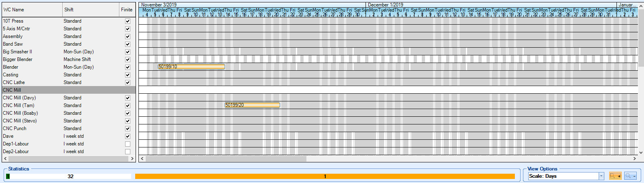Click the Gantt horizontal scrollbar left arrow

[x=142, y=159]
